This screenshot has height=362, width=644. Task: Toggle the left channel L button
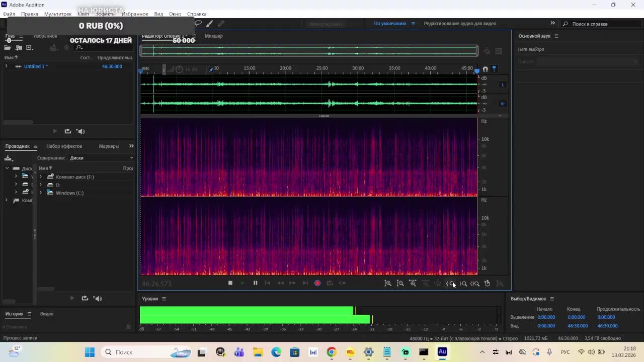tap(503, 84)
